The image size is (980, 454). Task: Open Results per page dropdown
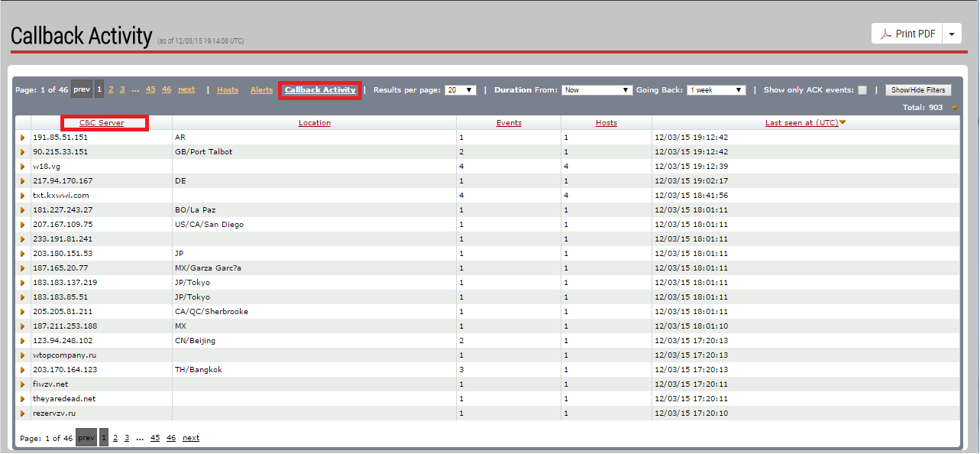(x=461, y=90)
